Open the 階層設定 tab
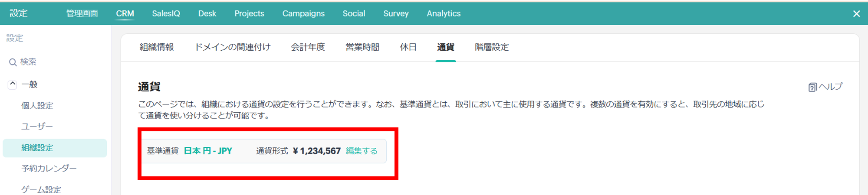The height and width of the screenshot is (195, 868). pos(492,47)
